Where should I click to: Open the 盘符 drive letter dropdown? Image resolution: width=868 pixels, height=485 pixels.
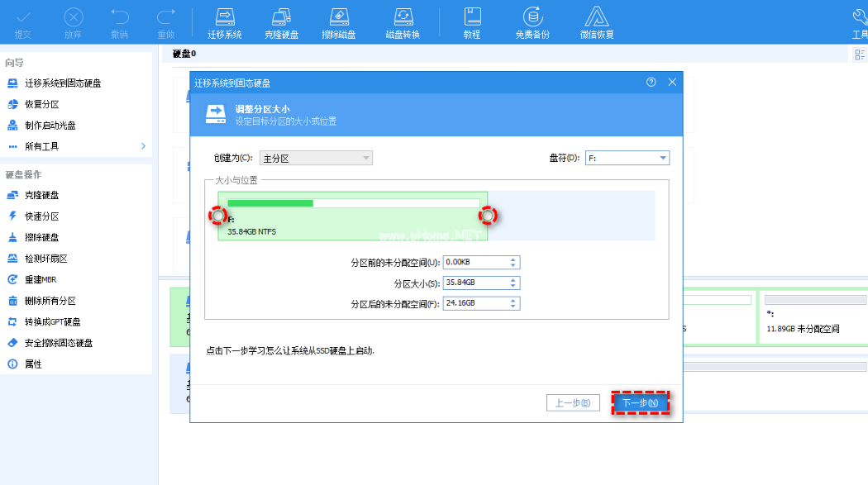(627, 159)
